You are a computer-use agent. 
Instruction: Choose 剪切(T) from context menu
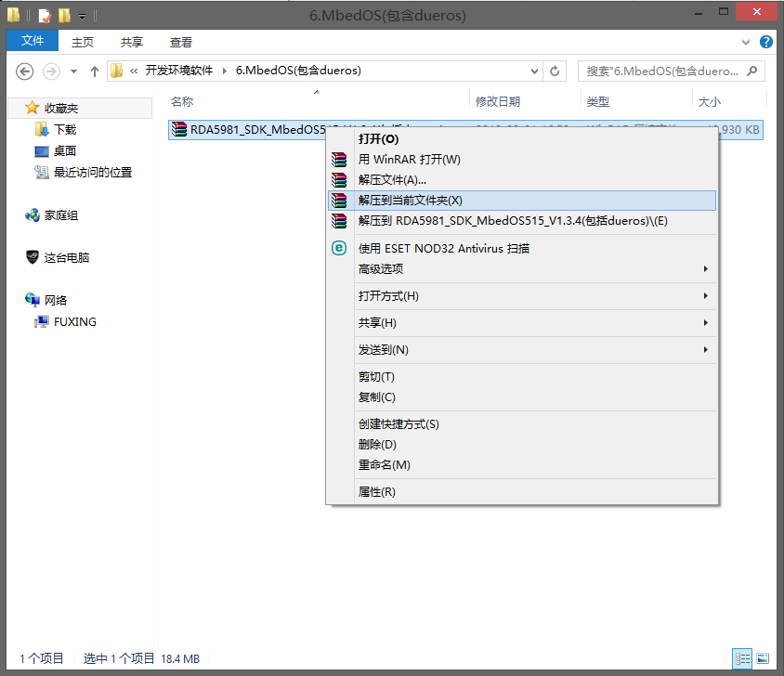[522, 377]
